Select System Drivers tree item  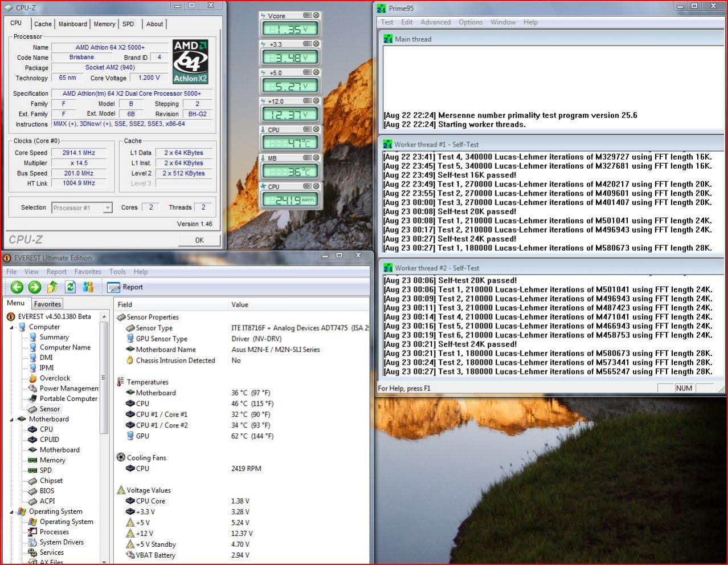(62, 542)
